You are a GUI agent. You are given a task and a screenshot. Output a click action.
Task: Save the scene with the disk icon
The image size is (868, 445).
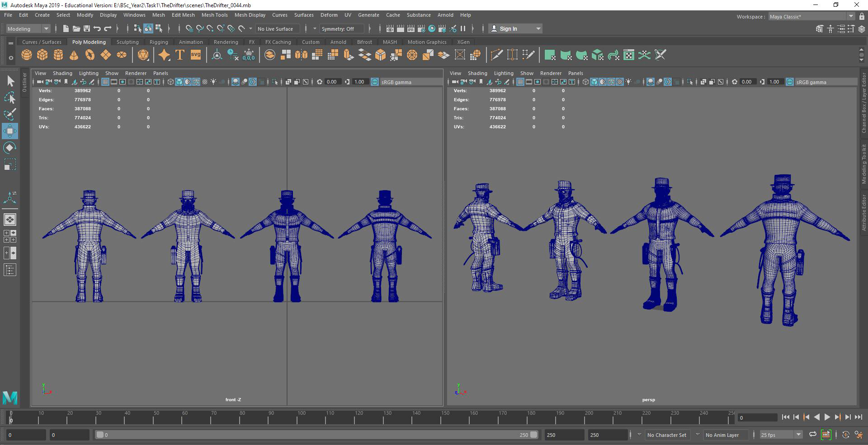pyautogui.click(x=87, y=29)
